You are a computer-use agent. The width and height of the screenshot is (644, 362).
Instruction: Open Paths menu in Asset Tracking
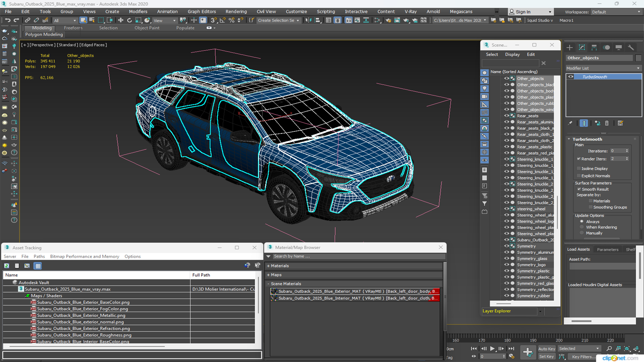(x=39, y=256)
